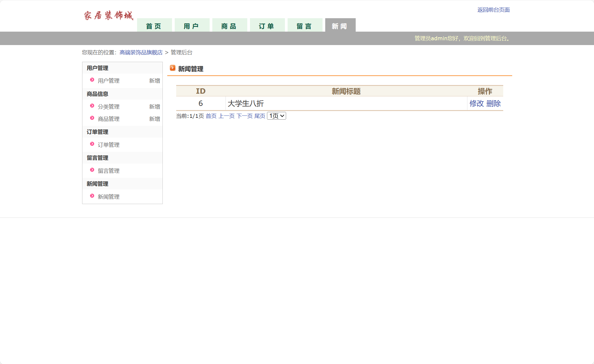594x364 pixels.
Task: Go to 下一页 in the pagination
Action: tap(244, 116)
